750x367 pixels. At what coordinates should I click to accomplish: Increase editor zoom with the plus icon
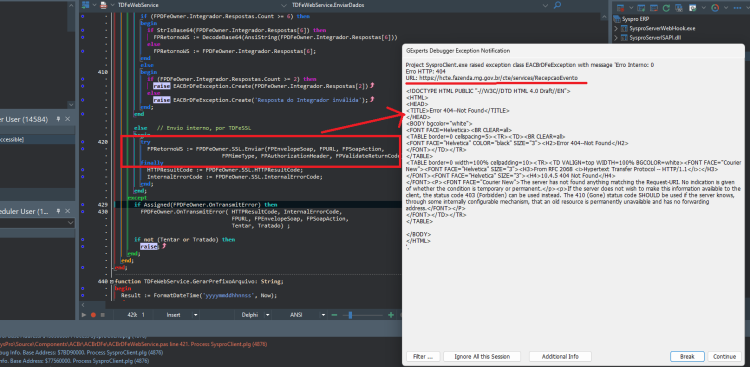pos(391,315)
